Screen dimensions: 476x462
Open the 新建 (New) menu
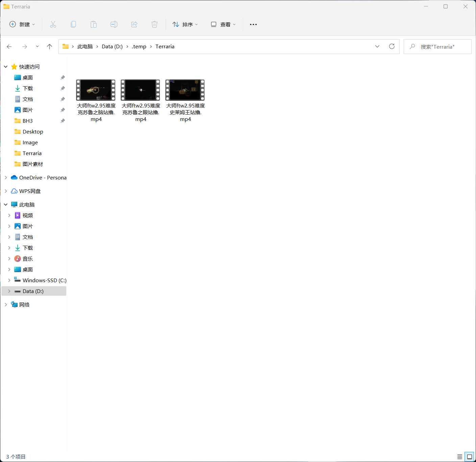(x=22, y=24)
